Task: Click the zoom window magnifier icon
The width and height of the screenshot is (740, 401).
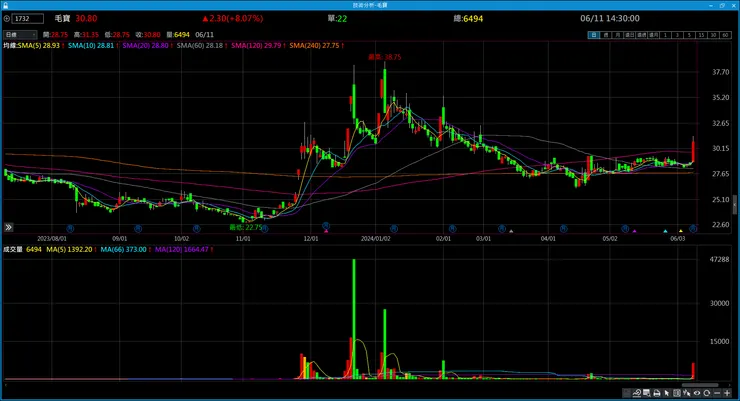Action: click(x=647, y=393)
